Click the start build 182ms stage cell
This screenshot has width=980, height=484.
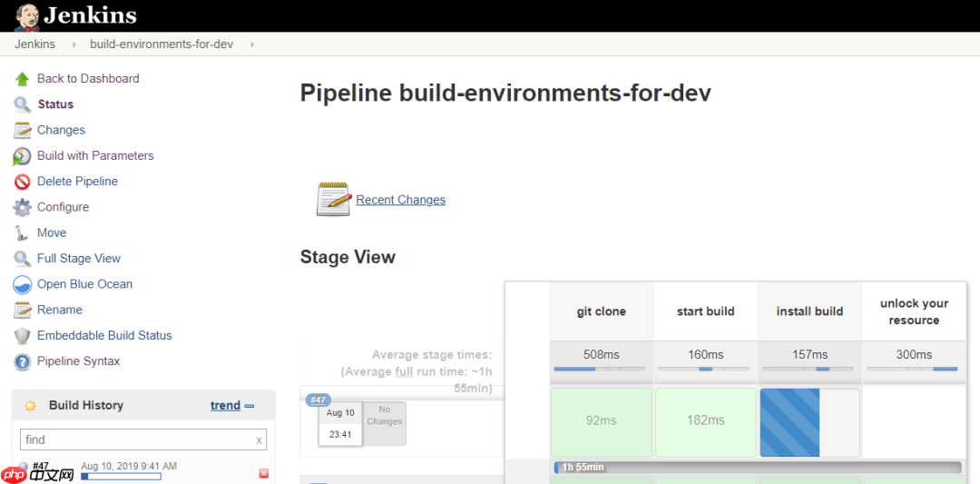(x=706, y=423)
